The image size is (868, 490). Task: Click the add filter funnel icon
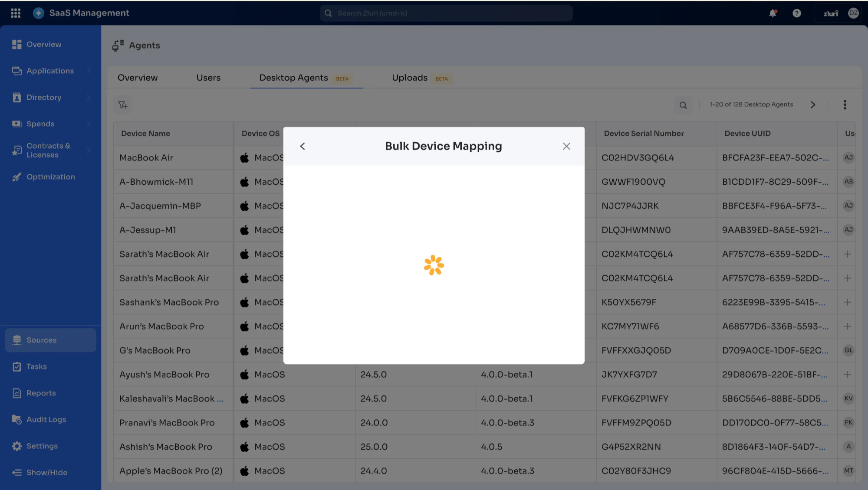point(123,105)
